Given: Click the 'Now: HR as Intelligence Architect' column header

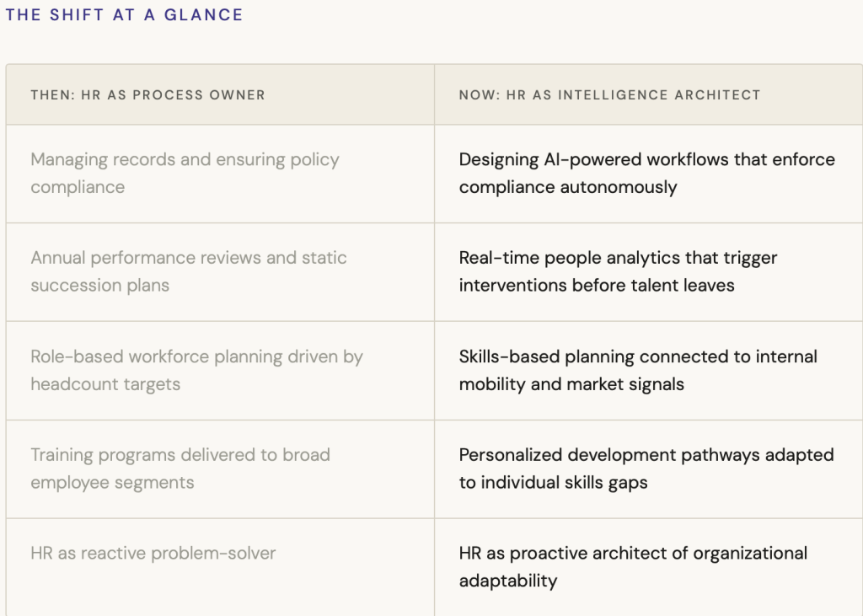Looking at the screenshot, I should click(609, 95).
